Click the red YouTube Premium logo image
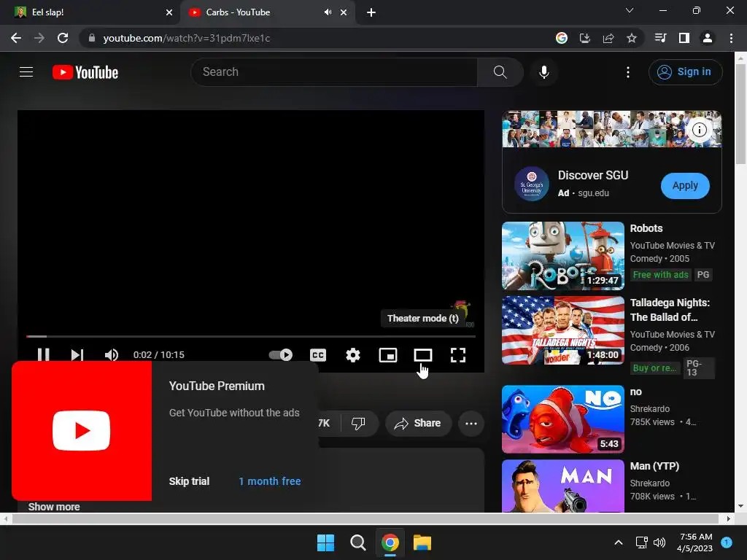The width and height of the screenshot is (747, 560). 82,430
